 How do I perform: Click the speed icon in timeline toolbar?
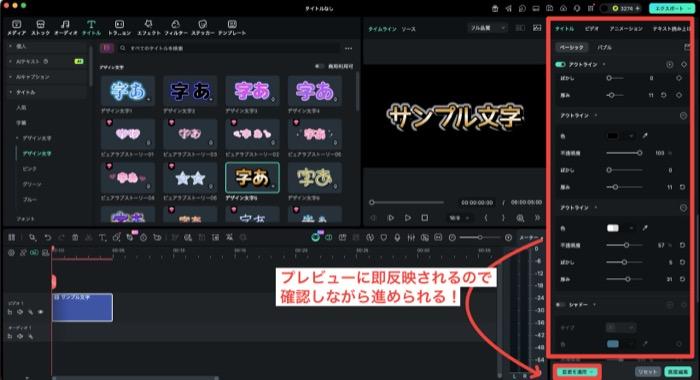[143, 238]
